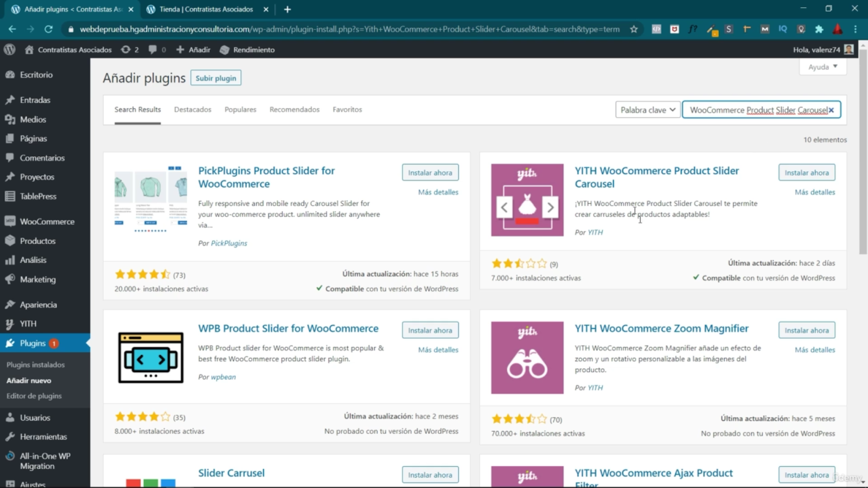Expand the Palabra clave dropdown
This screenshot has height=488, width=868.
tap(648, 110)
